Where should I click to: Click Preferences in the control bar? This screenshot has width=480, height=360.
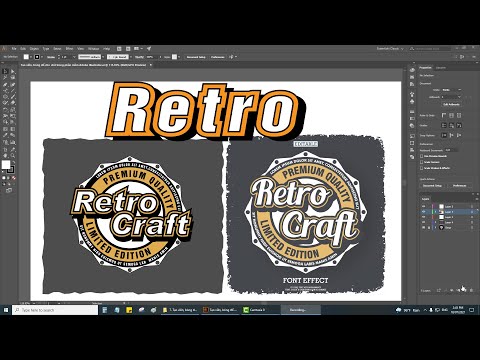tap(218, 57)
